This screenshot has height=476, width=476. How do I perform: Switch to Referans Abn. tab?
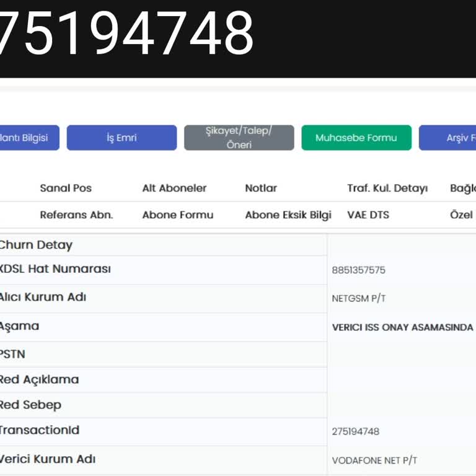tap(76, 215)
